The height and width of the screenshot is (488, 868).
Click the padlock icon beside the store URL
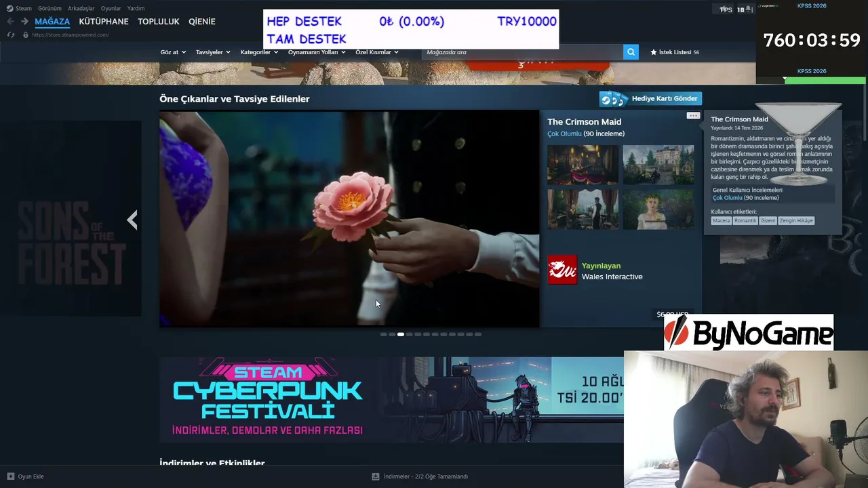[26, 35]
